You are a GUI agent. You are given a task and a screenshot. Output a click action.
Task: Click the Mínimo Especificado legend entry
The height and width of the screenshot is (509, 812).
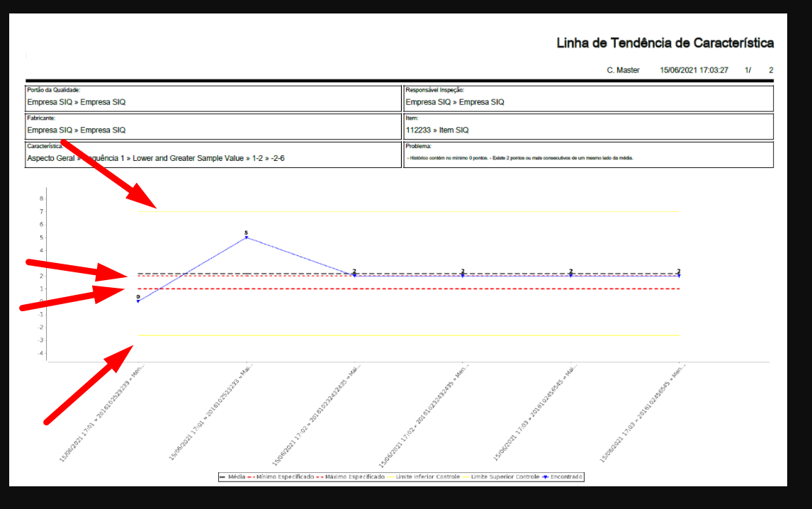281,477
